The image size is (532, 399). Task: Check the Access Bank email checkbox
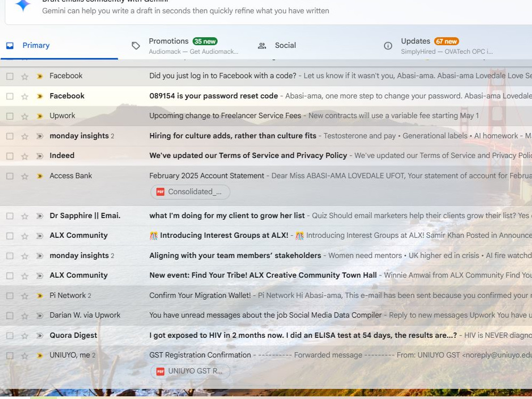pos(10,176)
